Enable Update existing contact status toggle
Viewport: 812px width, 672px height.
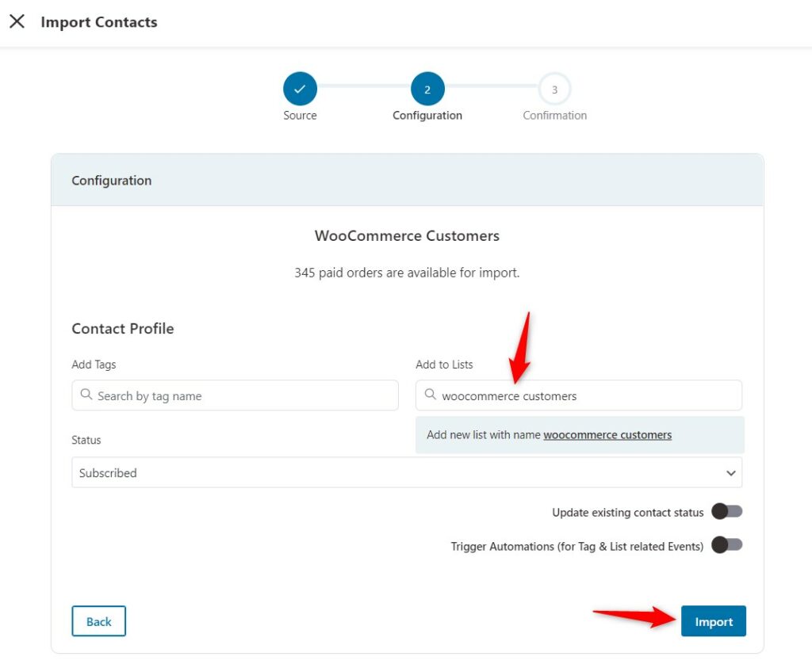click(x=726, y=511)
